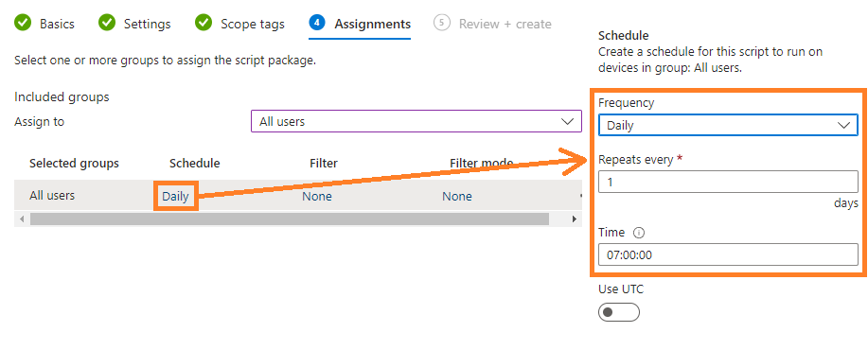Image resolution: width=868 pixels, height=350 pixels.
Task: Click the scrollbar left arrow
Action: 22,219
